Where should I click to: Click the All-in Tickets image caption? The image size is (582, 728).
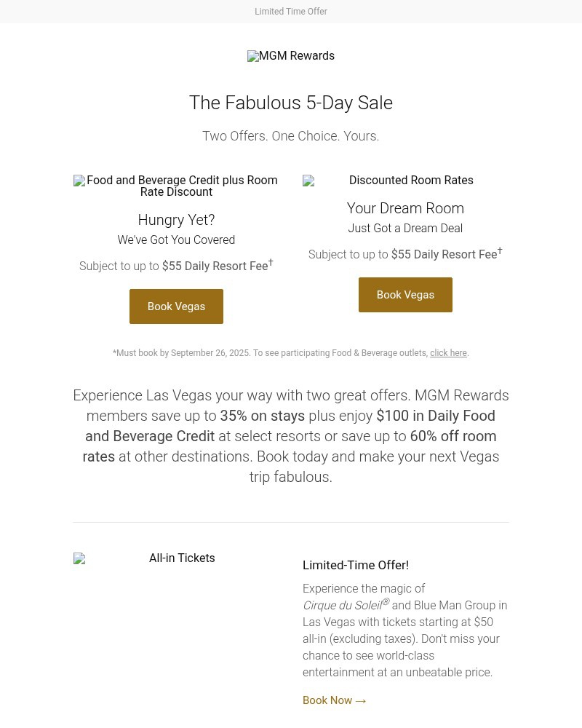182,558
